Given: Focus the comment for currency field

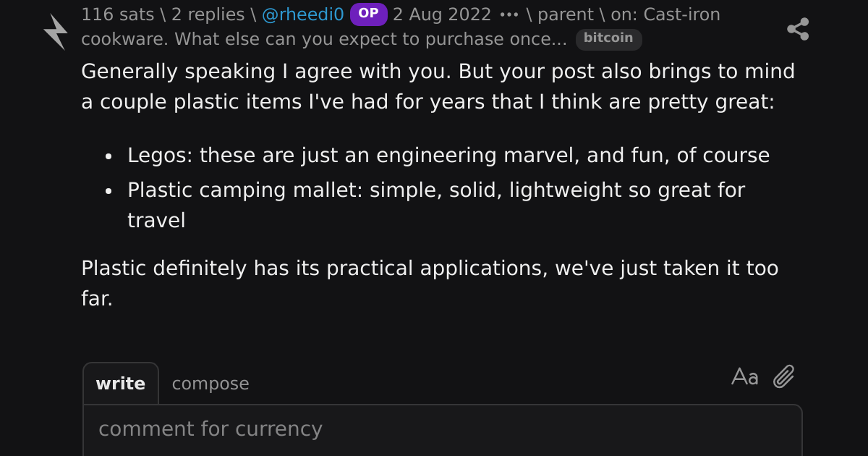Looking at the screenshot, I should (443, 430).
